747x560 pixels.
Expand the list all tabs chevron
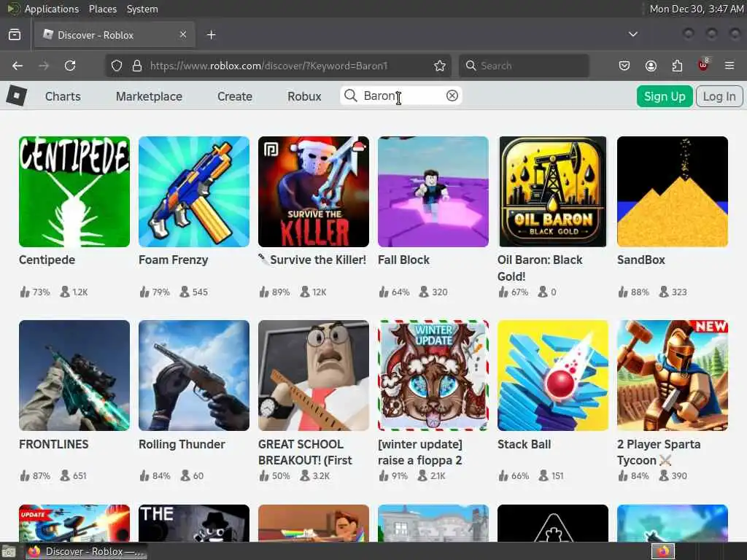click(x=633, y=34)
